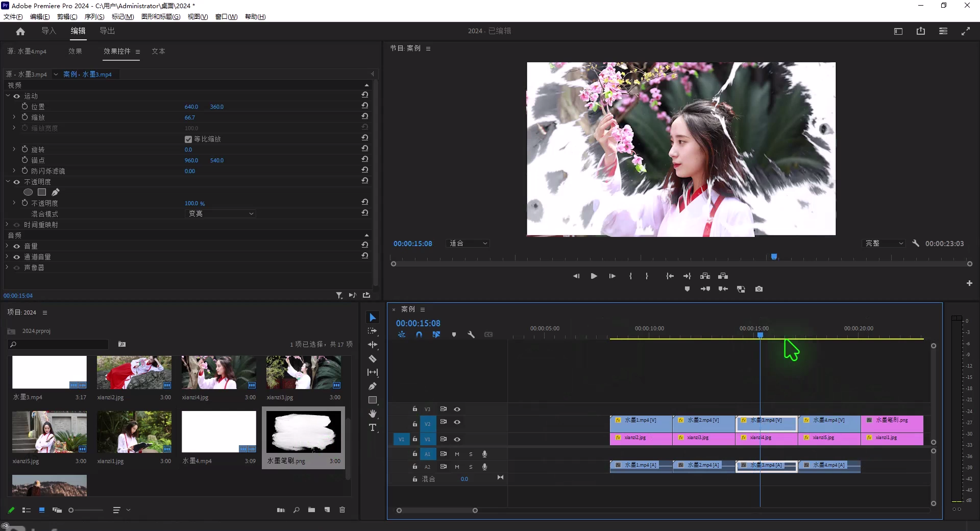Select the Ripple Edit tool
This screenshot has width=980, height=531.
point(373,345)
